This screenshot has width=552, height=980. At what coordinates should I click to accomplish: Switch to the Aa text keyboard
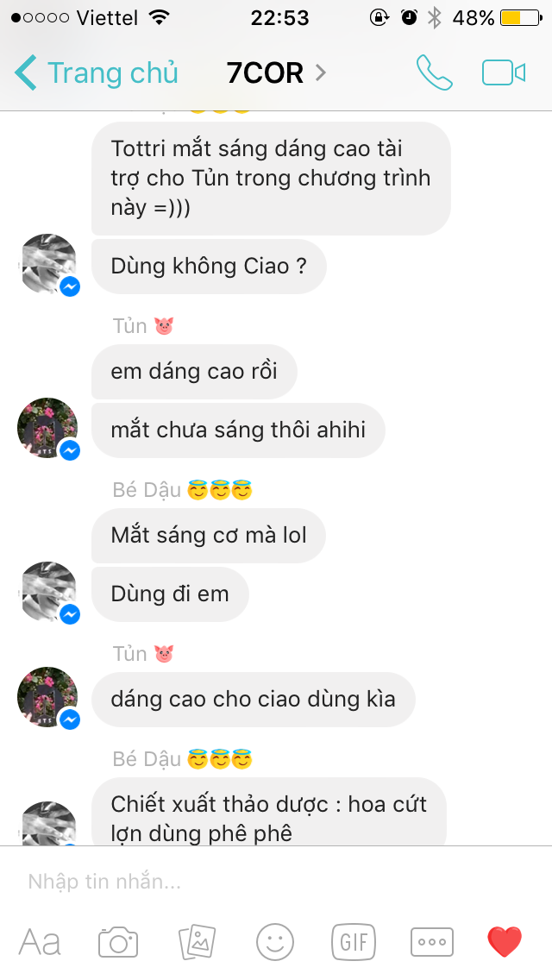pyautogui.click(x=40, y=942)
